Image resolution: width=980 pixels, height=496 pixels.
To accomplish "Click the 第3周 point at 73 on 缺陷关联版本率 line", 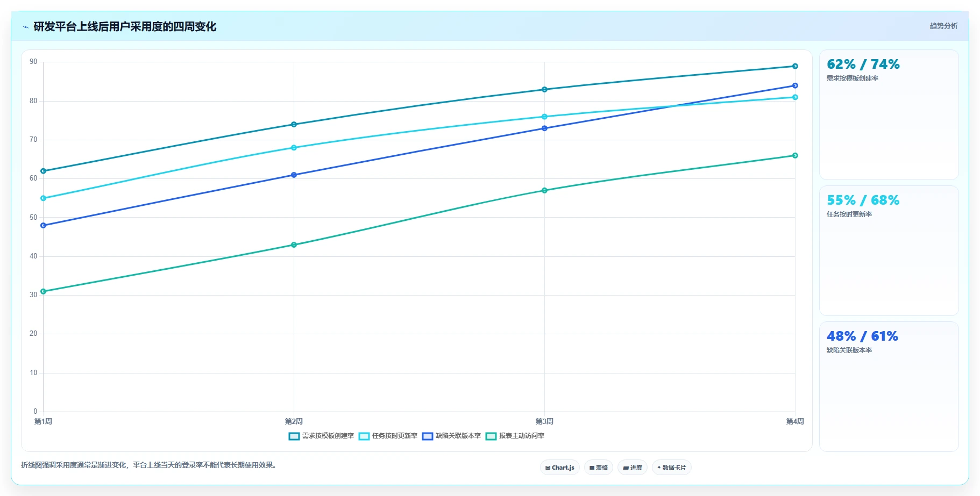I will (544, 128).
